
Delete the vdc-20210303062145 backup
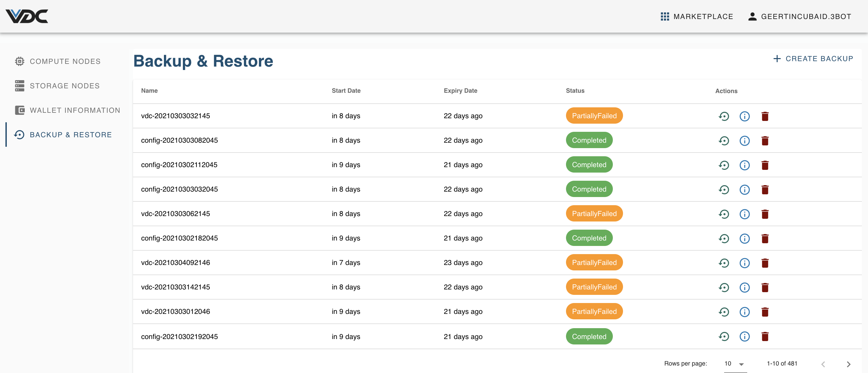coord(765,214)
